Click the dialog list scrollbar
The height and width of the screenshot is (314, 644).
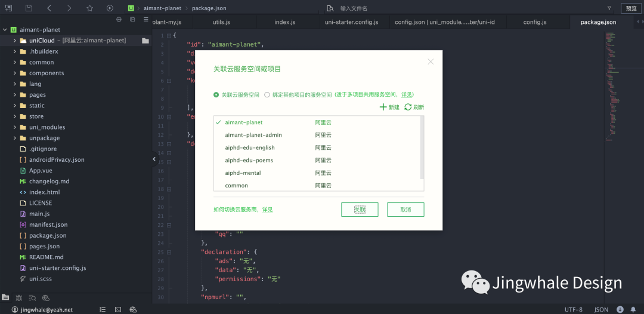pos(422,148)
